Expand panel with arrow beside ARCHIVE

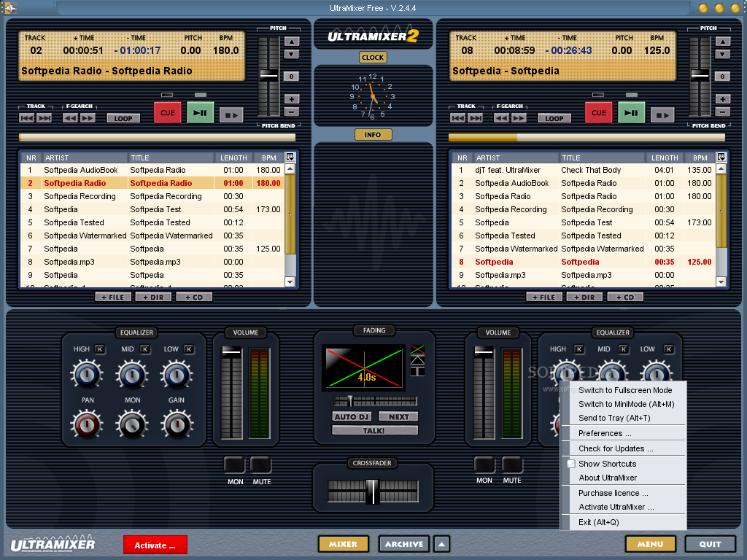click(x=441, y=544)
